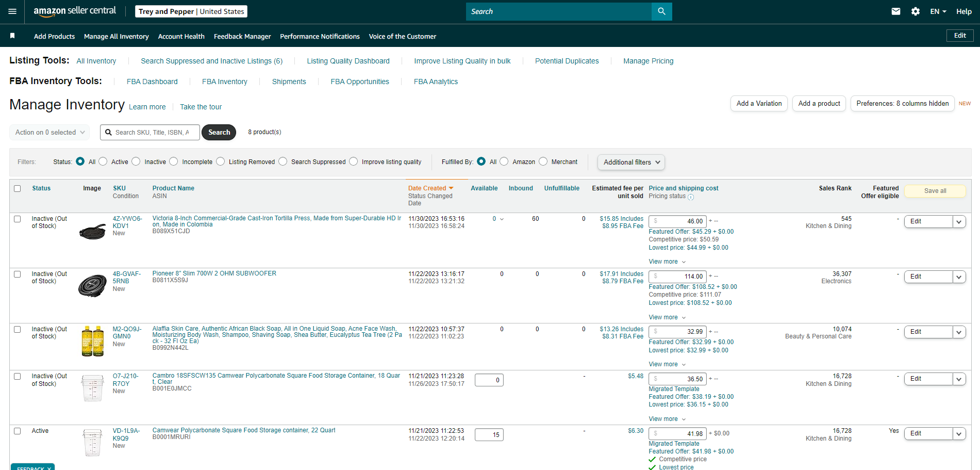Sort by Date Created column
This screenshot has height=470, width=980.
pyautogui.click(x=430, y=188)
